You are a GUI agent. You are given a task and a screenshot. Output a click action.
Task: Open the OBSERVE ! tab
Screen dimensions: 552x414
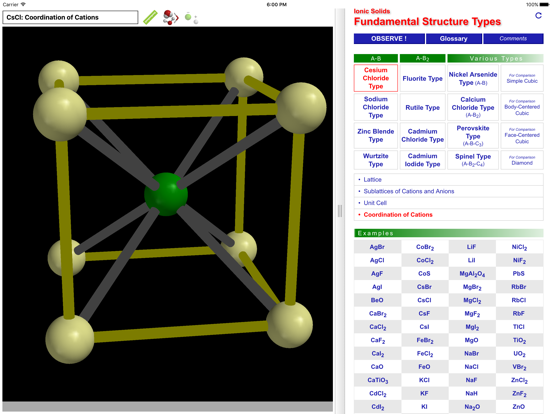point(389,39)
